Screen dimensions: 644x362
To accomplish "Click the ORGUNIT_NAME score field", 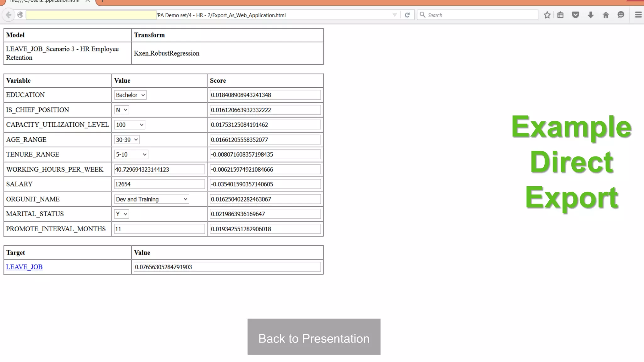I will click(265, 199).
